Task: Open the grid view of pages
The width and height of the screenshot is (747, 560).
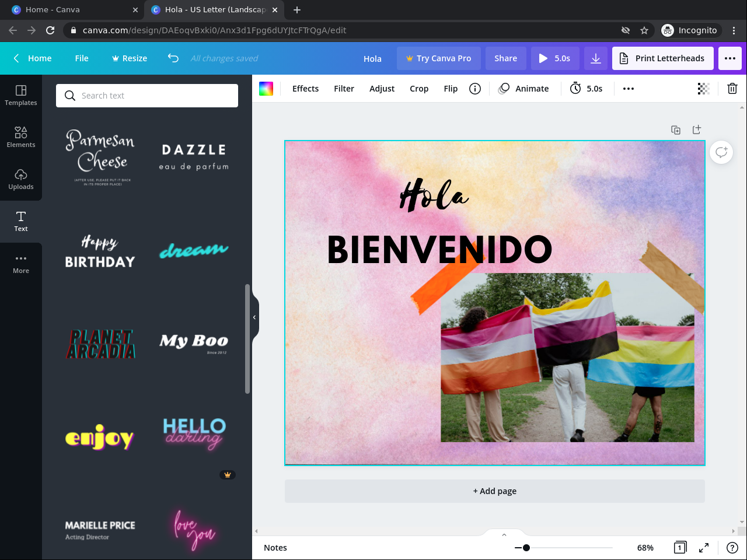Action: click(x=680, y=548)
